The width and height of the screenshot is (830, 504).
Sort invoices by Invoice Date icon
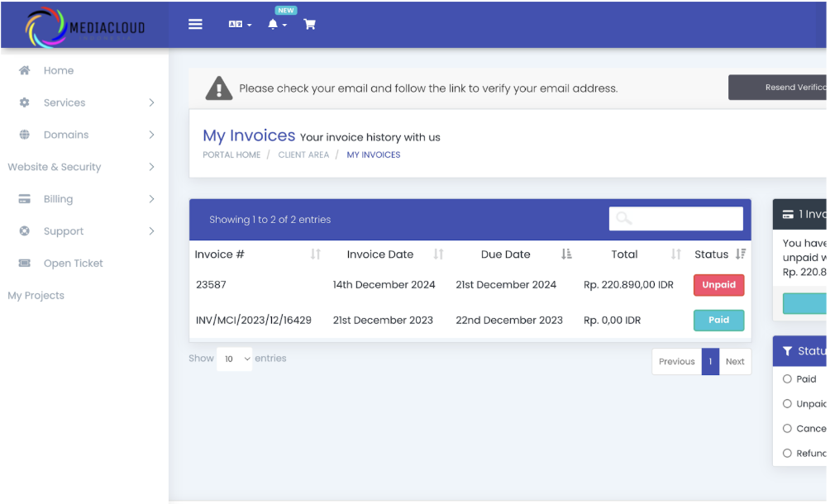click(438, 254)
